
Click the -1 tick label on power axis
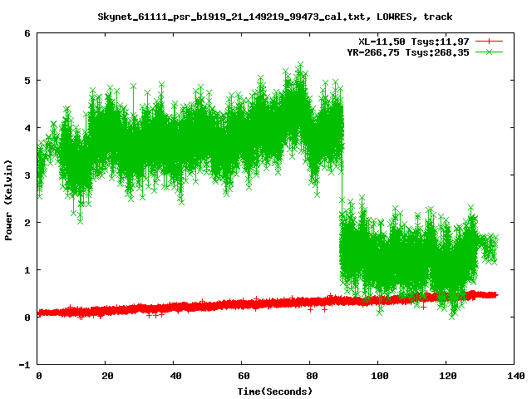tap(25, 365)
